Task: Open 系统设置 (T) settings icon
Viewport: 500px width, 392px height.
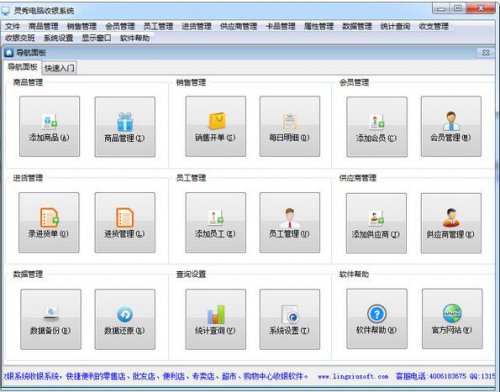Action: click(x=290, y=319)
